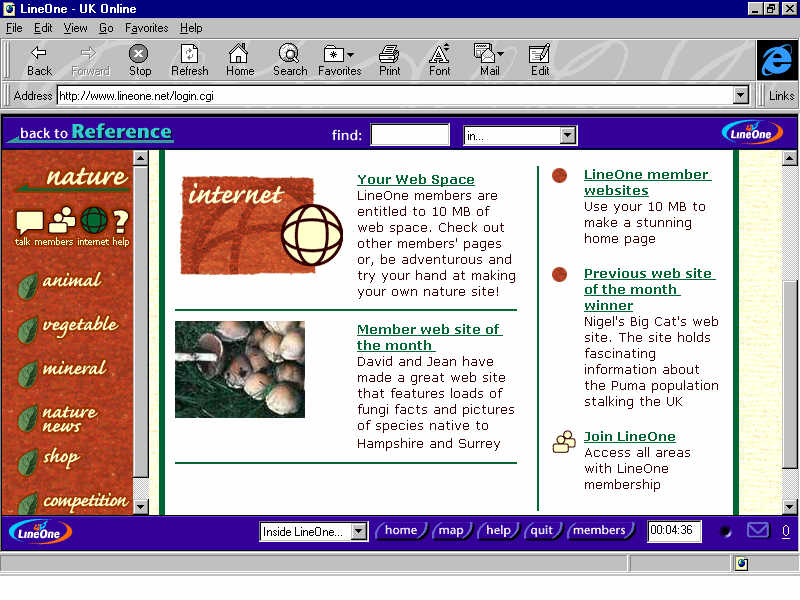Open the Inside LineOne dropdown list
Screen dimensions: 800x600
point(314,532)
